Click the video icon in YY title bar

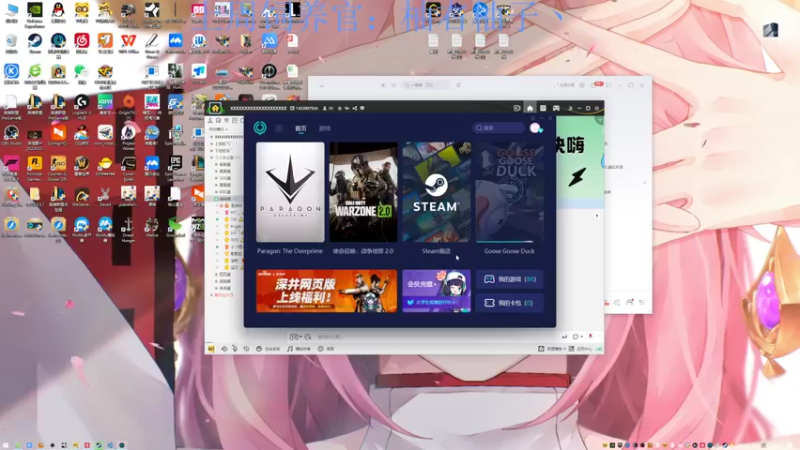(x=516, y=108)
